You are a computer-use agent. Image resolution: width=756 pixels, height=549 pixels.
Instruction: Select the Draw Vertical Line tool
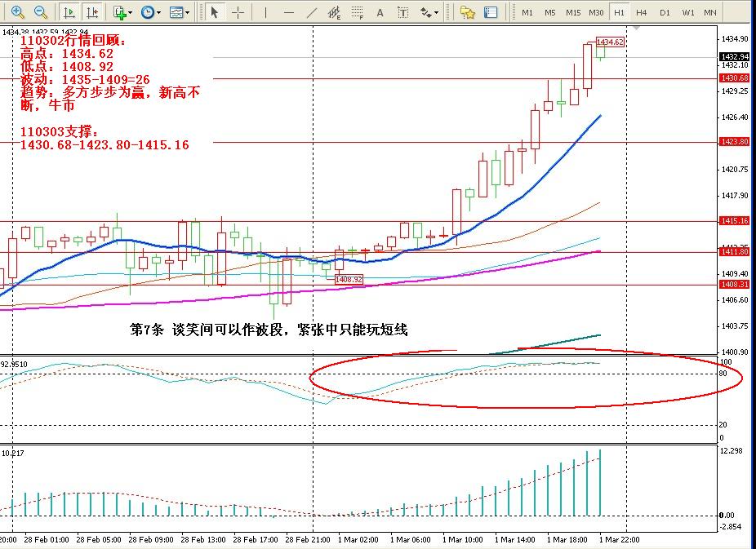tap(265, 12)
